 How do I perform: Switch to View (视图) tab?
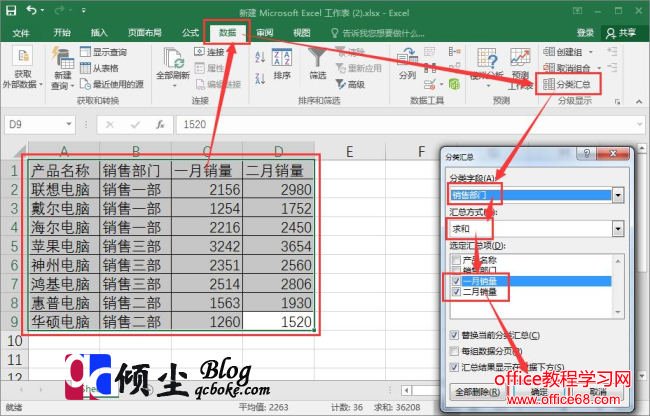coord(302,33)
